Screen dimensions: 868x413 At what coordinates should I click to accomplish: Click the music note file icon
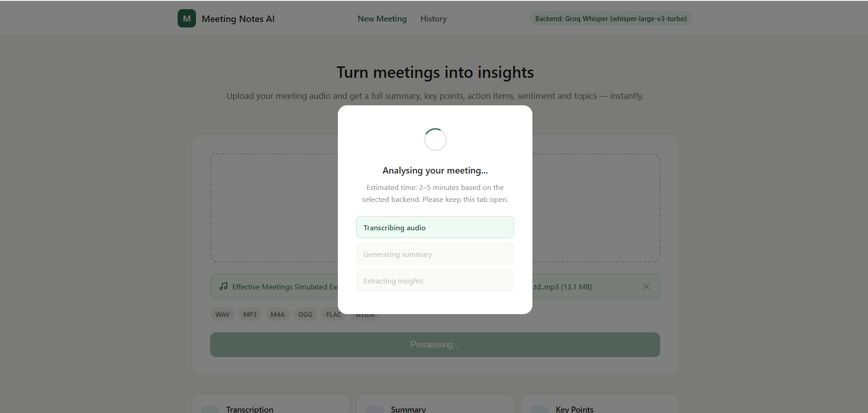(223, 286)
